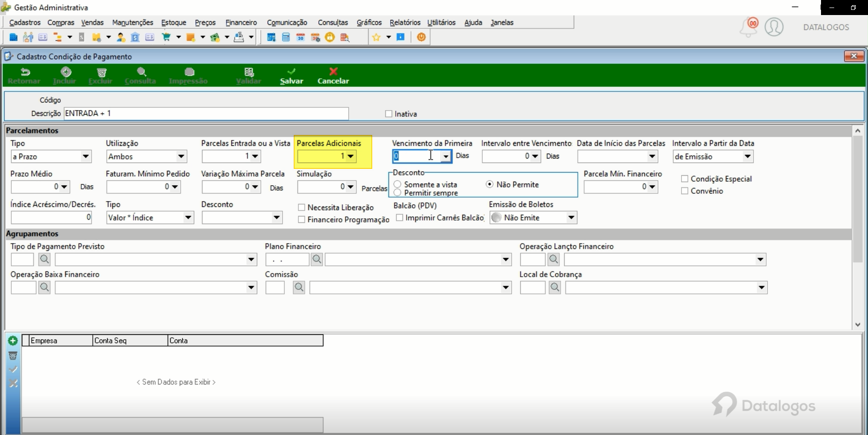
Task: Click the orange power icon in toolbar
Action: pyautogui.click(x=422, y=37)
